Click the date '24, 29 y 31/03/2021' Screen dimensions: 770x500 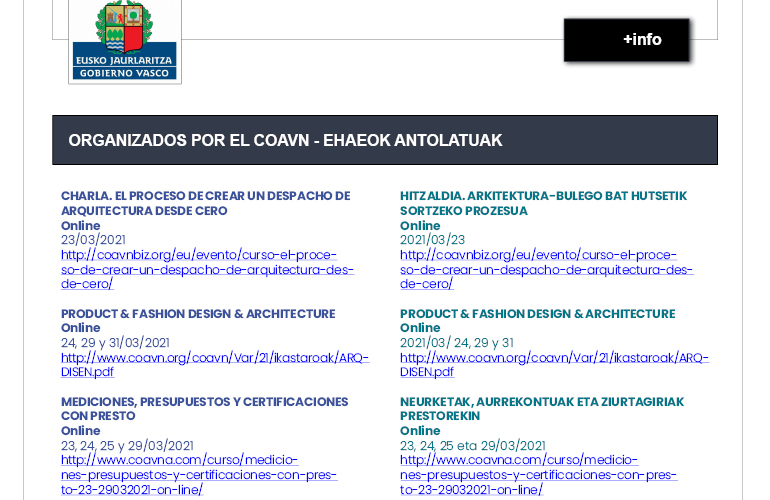tap(115, 342)
